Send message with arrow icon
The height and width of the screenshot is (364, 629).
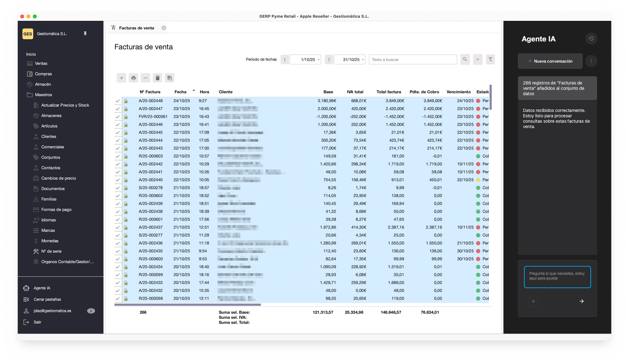(x=582, y=301)
